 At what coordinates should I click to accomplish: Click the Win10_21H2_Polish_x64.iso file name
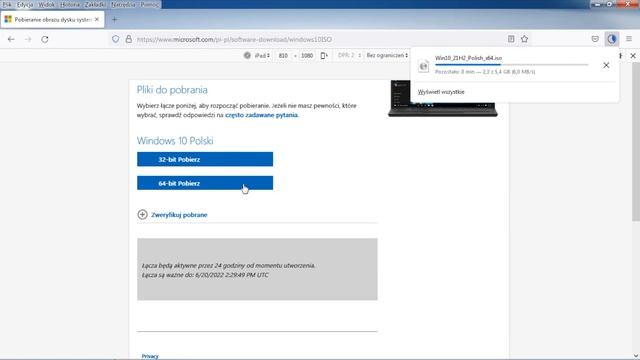pyautogui.click(x=469, y=58)
